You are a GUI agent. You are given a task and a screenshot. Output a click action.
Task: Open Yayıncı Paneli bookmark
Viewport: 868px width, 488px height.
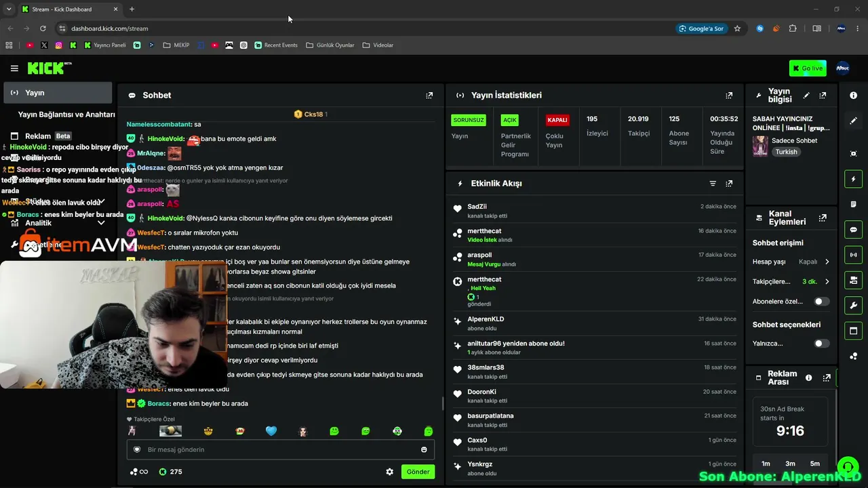(x=105, y=45)
